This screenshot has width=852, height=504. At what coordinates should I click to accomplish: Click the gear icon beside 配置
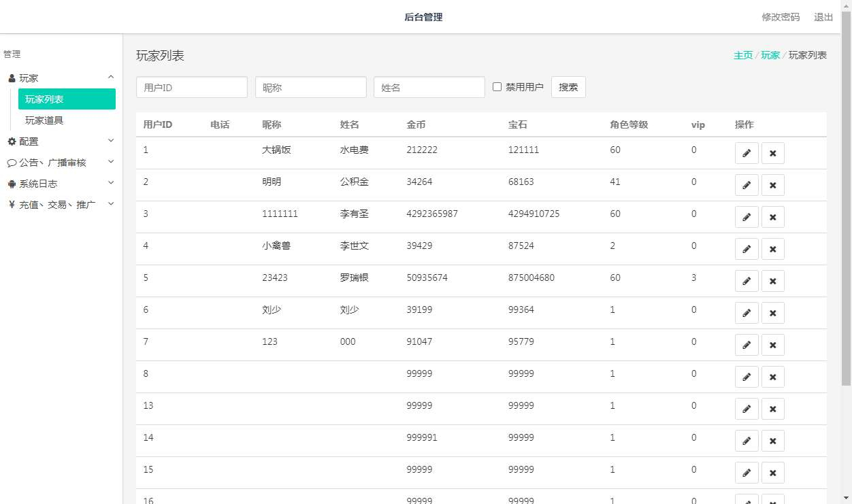click(x=12, y=141)
